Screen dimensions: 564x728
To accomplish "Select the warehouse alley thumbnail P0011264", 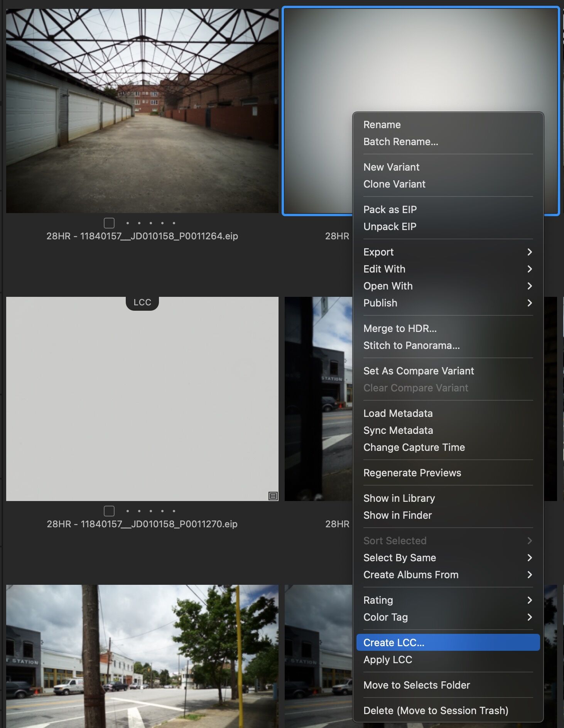I will coord(142,111).
